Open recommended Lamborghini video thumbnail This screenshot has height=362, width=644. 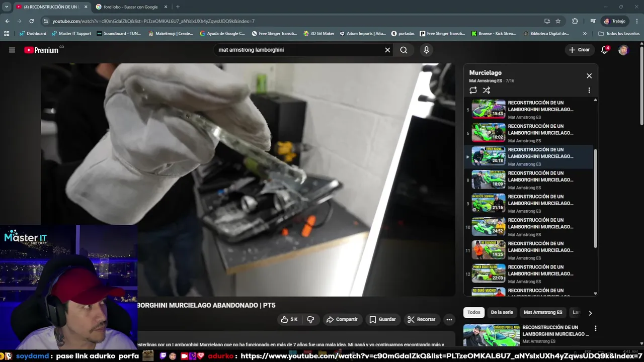point(492,335)
